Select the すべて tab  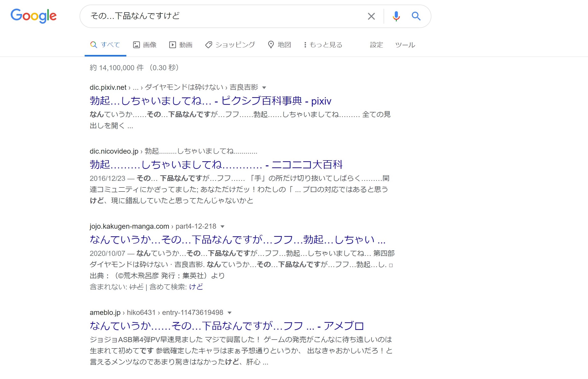(x=105, y=45)
